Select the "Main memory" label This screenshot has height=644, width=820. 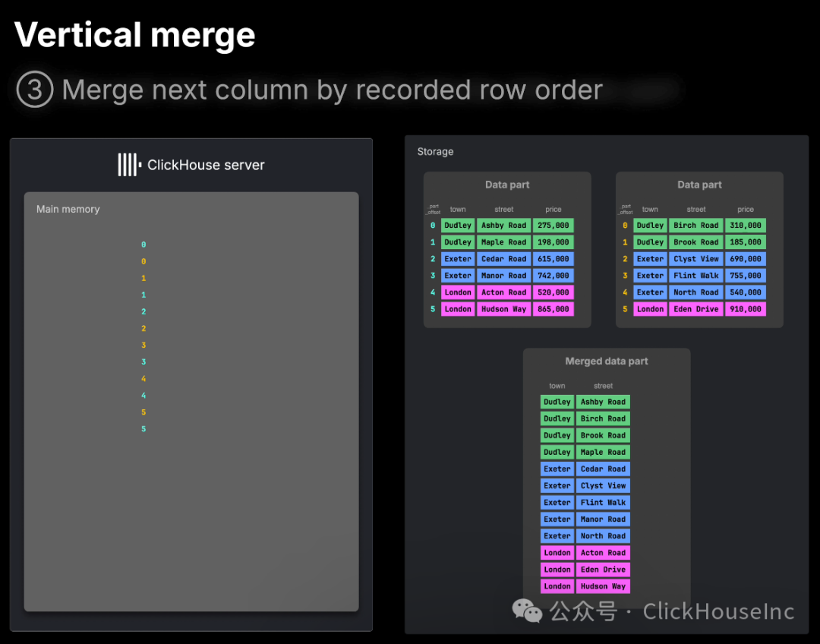pos(68,210)
